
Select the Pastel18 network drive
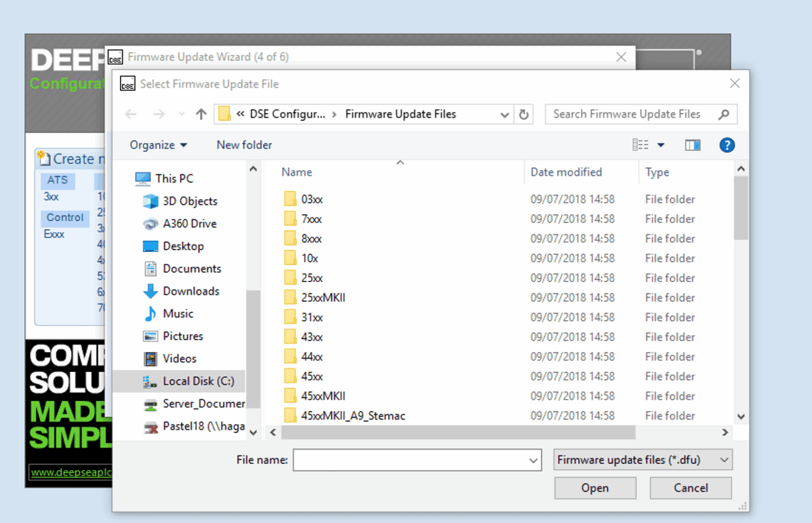193,426
